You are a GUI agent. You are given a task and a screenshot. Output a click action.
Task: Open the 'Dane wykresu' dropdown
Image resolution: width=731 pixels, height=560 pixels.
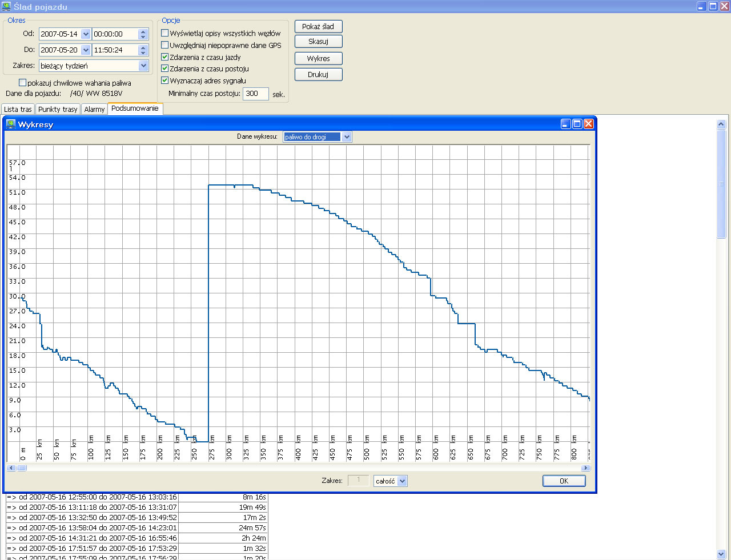click(x=347, y=137)
